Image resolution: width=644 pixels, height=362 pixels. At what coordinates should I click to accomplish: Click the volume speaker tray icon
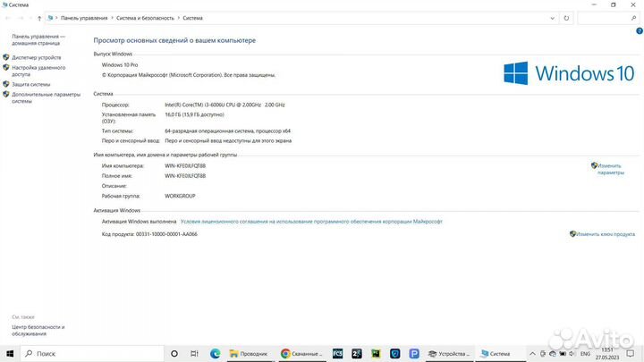(572, 353)
